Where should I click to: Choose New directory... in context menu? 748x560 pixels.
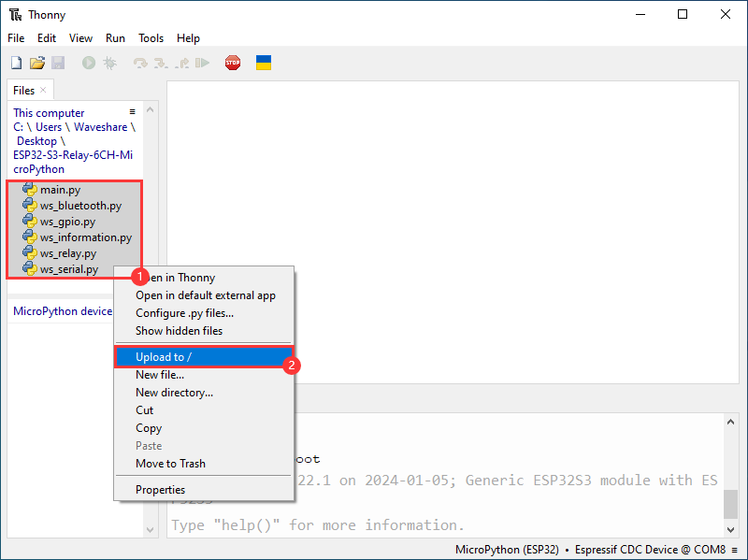click(x=204, y=393)
